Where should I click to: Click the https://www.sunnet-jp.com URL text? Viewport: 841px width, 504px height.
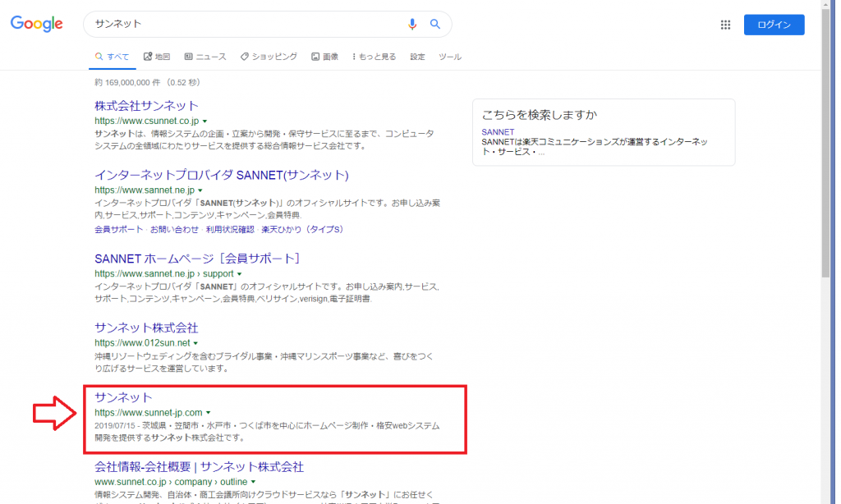coord(149,413)
